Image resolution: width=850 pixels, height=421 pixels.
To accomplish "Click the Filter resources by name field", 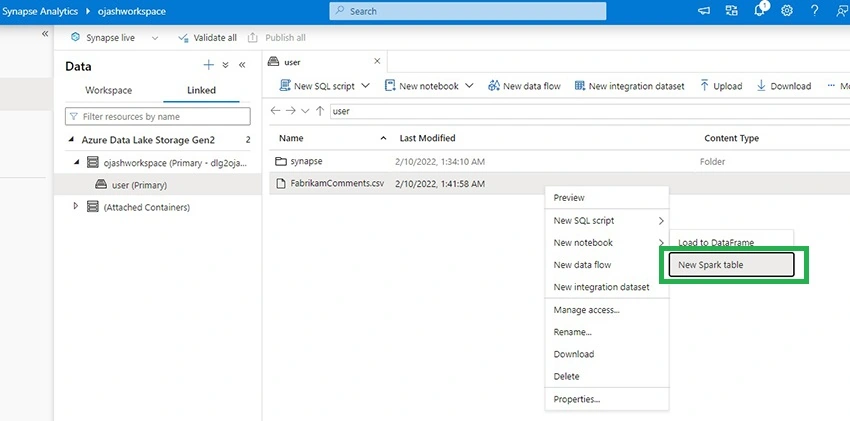I will point(158,116).
